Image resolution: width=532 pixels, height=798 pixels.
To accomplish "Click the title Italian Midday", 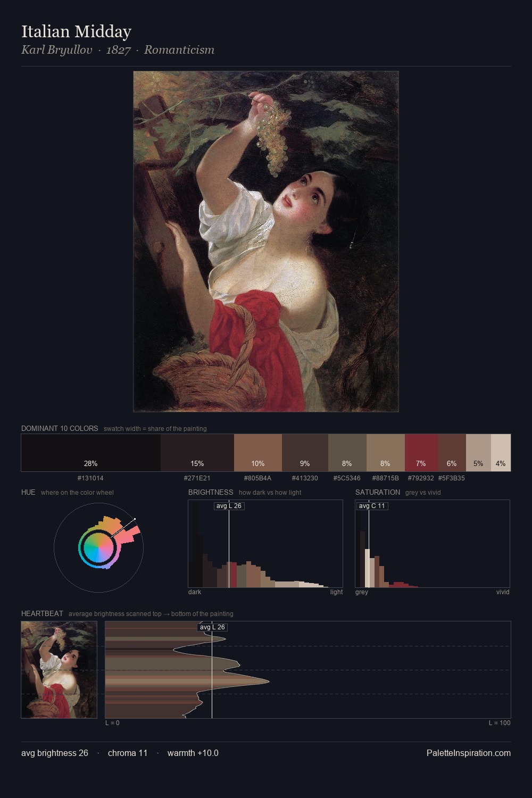I will [x=76, y=31].
